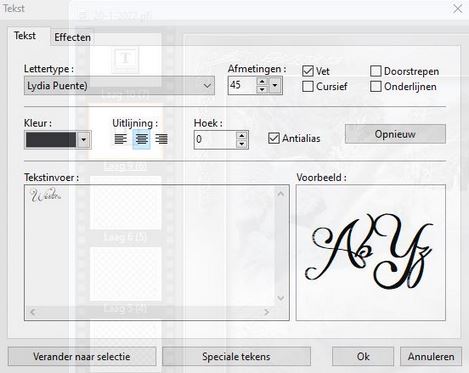Expand the Kleur color dropdown arrow
Screen dimensions: 469x373
(84, 140)
